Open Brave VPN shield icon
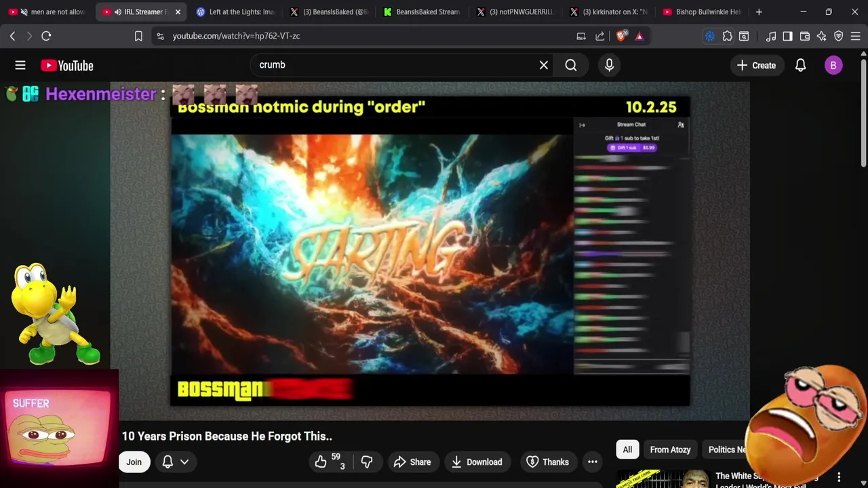Screen dimensions: 868x488 [839, 36]
